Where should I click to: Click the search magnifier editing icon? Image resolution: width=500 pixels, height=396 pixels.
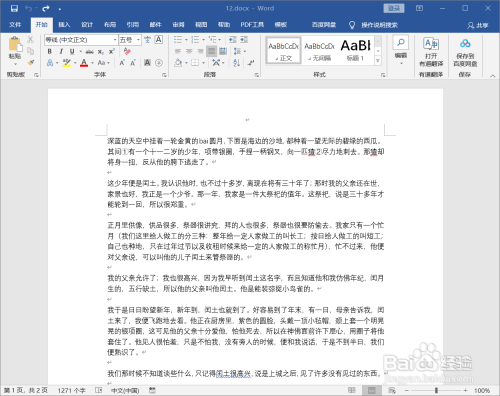point(401,42)
